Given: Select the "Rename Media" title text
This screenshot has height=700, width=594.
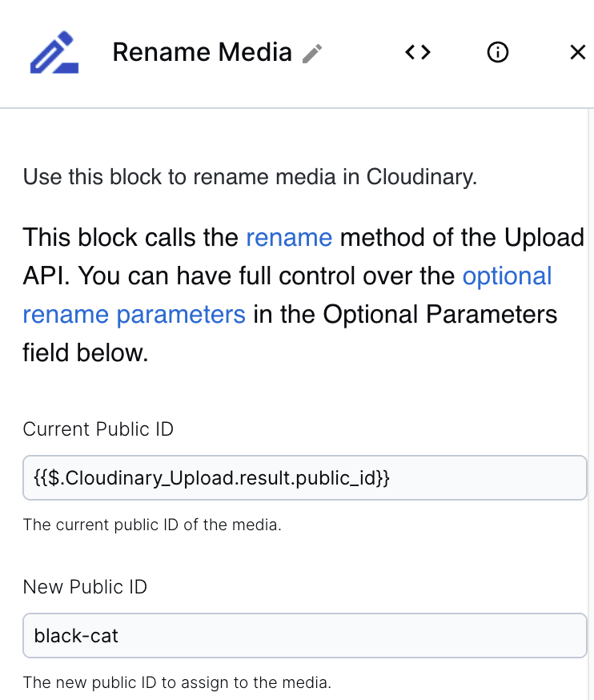Looking at the screenshot, I should pyautogui.click(x=203, y=52).
